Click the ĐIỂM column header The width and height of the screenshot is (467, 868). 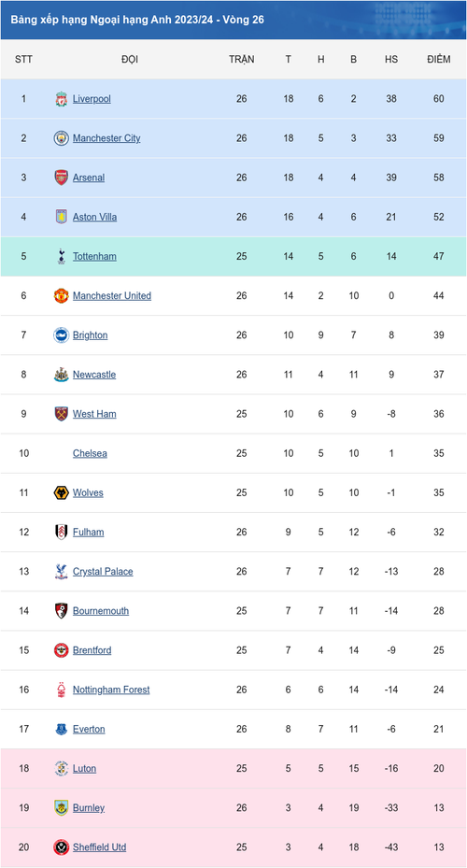pyautogui.click(x=439, y=59)
